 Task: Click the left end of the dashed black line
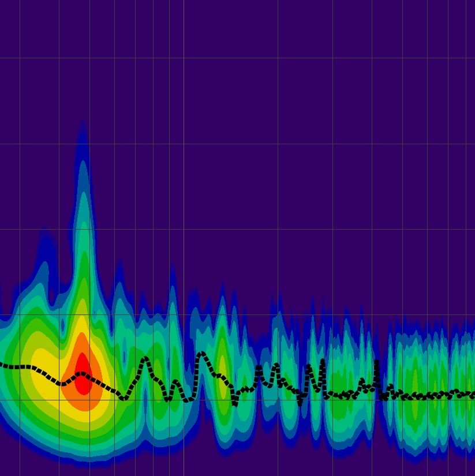coord(2,365)
